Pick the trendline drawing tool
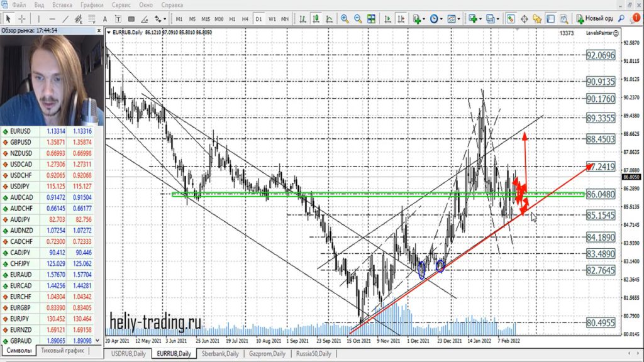The width and height of the screenshot is (644, 362). pyautogui.click(x=65, y=19)
